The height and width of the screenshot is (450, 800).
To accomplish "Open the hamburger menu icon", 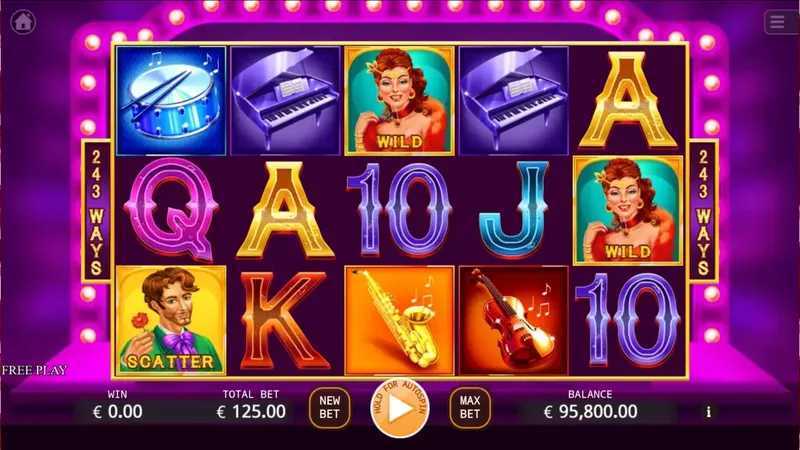I will [778, 22].
